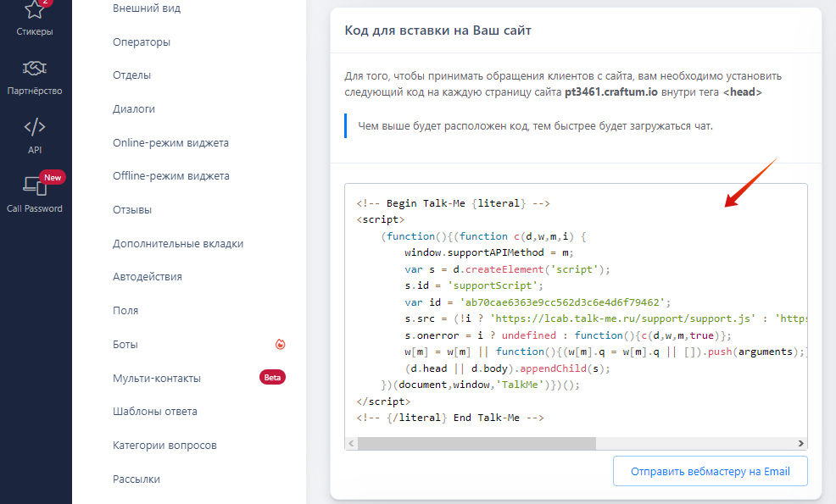This screenshot has width=836, height=504.
Task: Click the Begin Talk-Me comment line
Action: coord(453,203)
